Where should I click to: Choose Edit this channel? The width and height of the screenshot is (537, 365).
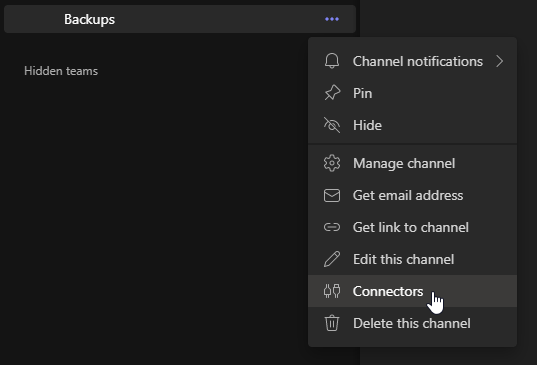[x=412, y=259]
